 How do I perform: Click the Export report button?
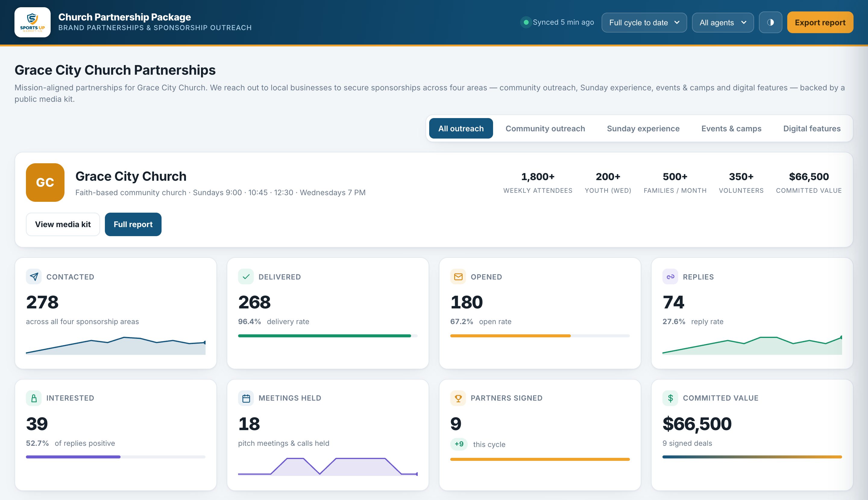click(820, 22)
